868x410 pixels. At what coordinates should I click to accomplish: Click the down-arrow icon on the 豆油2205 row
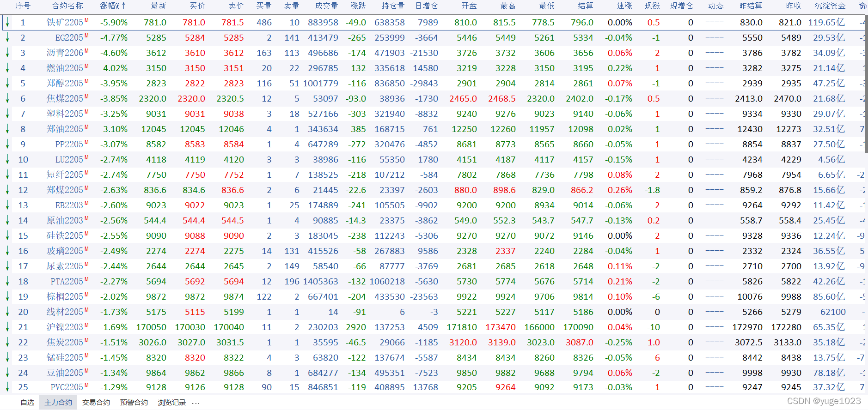(x=7, y=373)
